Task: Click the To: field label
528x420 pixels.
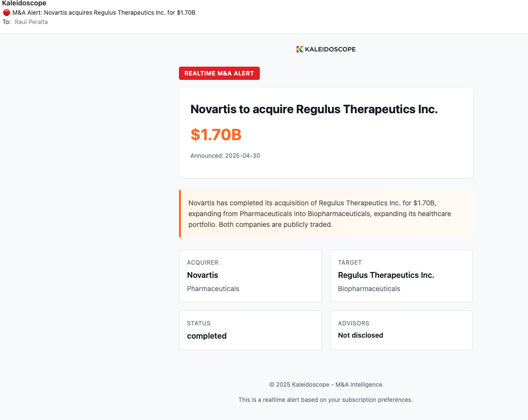Action: pos(6,22)
